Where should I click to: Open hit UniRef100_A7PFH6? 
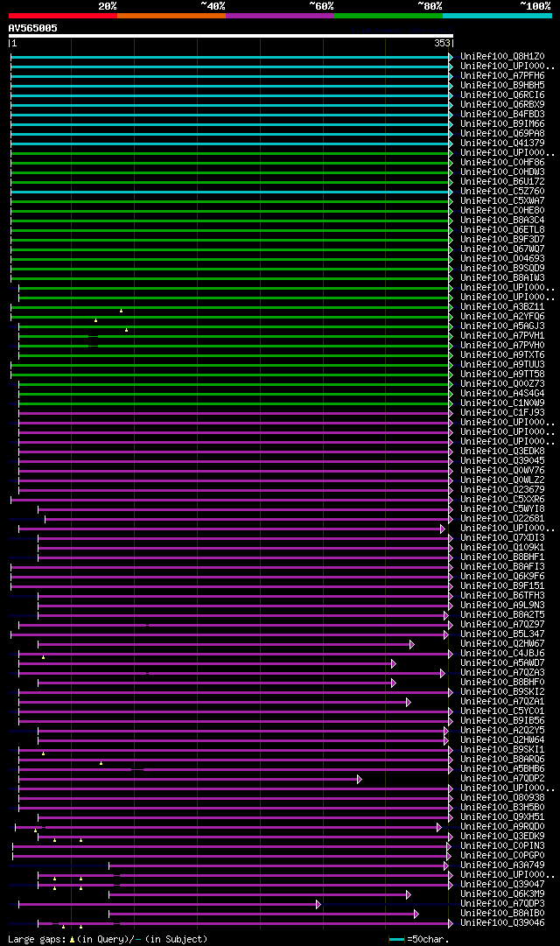[502, 76]
